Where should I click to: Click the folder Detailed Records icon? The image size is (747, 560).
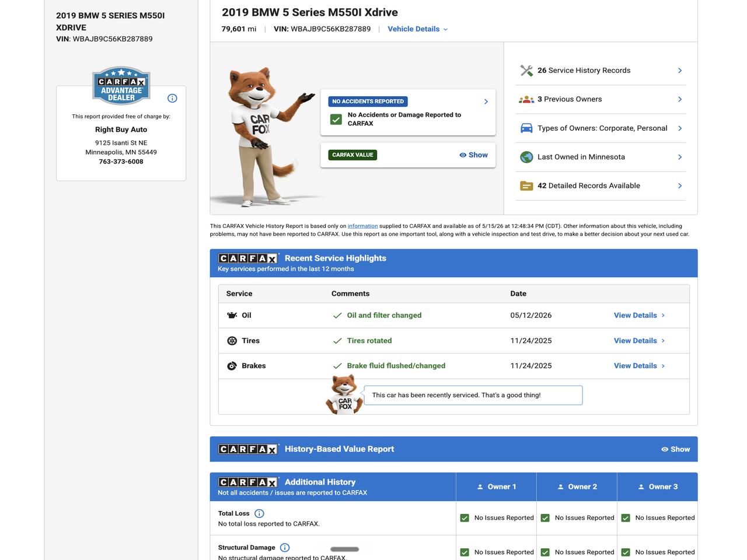point(526,186)
